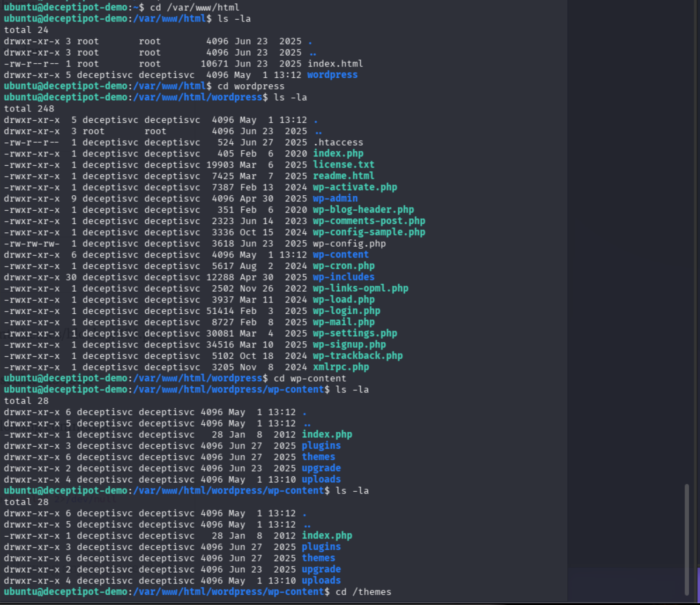Click the xmlrpc.php filename

click(341, 367)
